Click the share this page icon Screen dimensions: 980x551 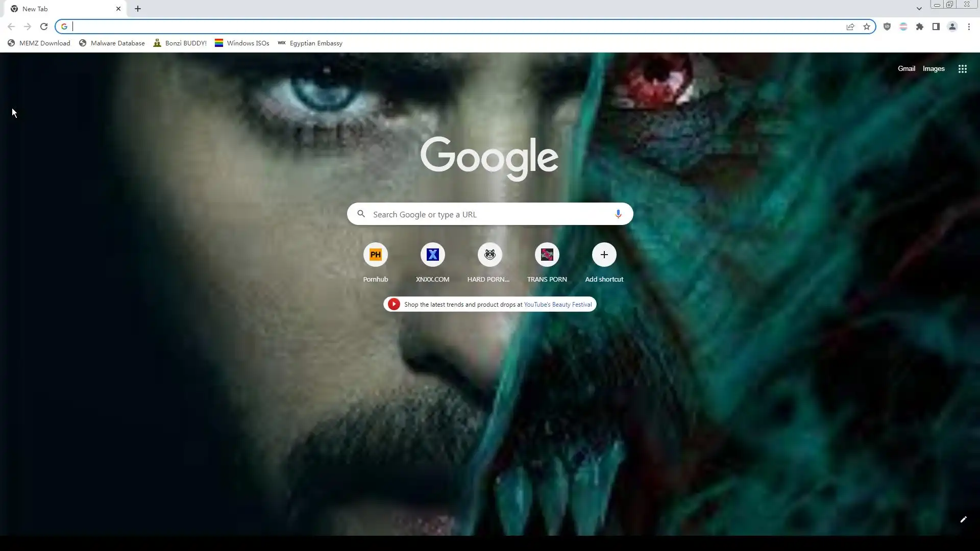pyautogui.click(x=850, y=27)
